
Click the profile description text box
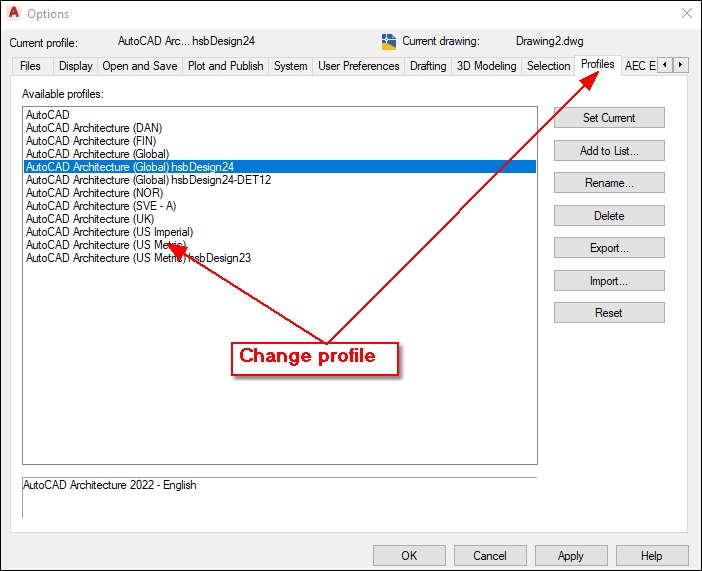[279, 498]
